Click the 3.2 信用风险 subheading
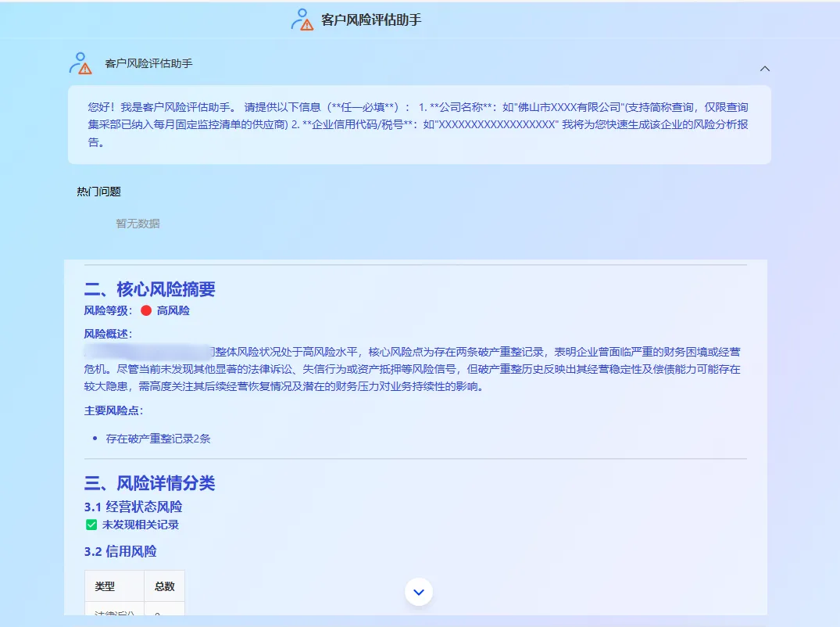Image resolution: width=840 pixels, height=627 pixels. pos(120,551)
